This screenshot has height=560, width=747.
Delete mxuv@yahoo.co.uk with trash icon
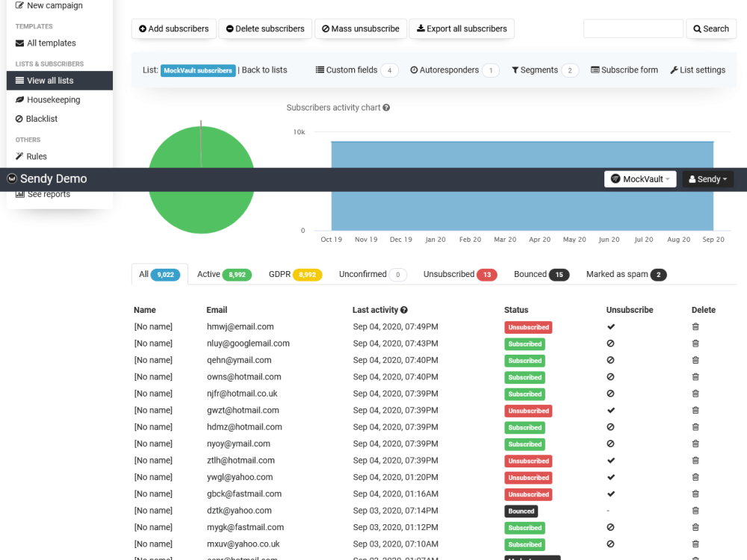pos(695,544)
